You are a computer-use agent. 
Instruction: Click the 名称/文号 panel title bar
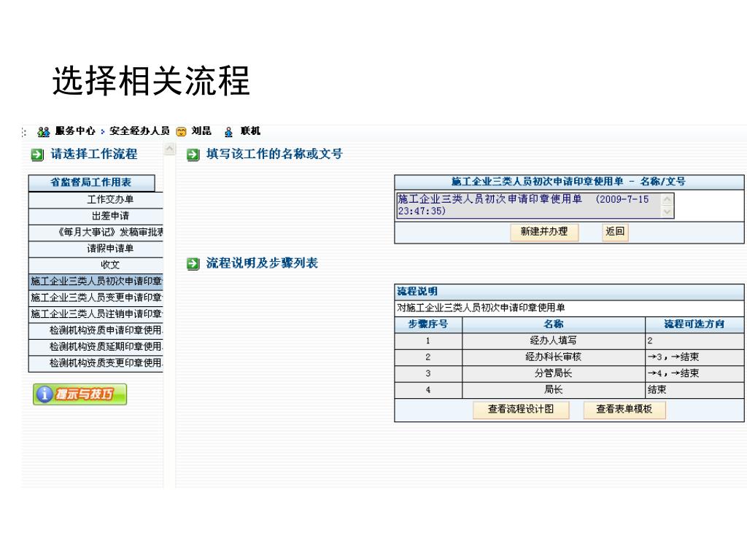(x=569, y=182)
